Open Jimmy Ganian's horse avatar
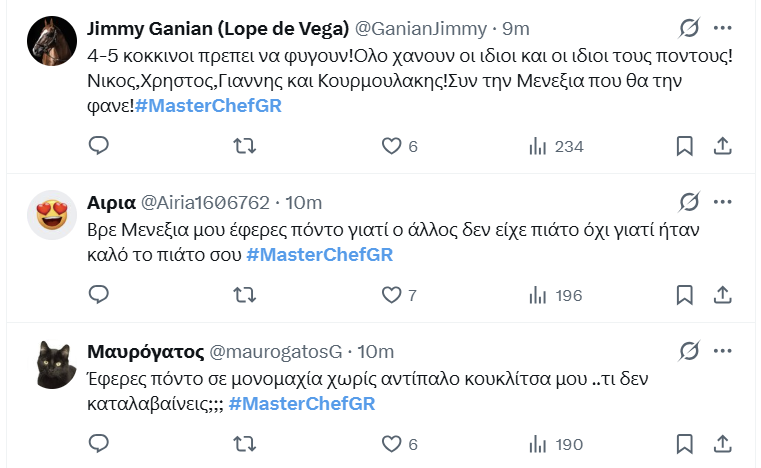 click(x=53, y=42)
